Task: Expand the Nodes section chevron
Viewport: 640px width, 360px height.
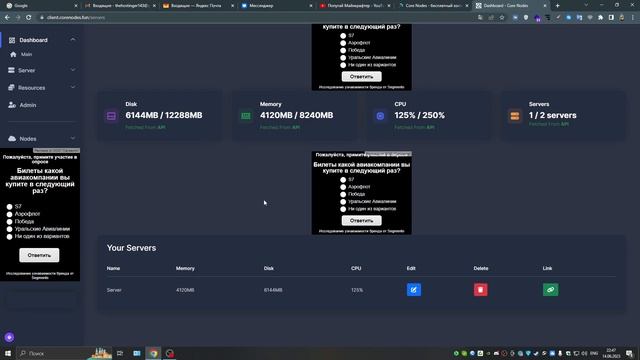Action: click(x=73, y=138)
